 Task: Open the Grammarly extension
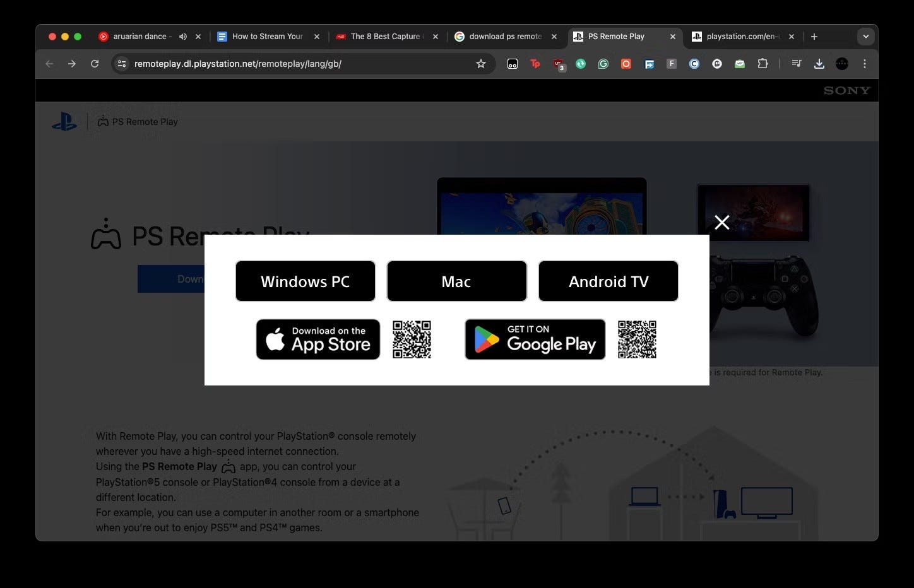click(603, 63)
